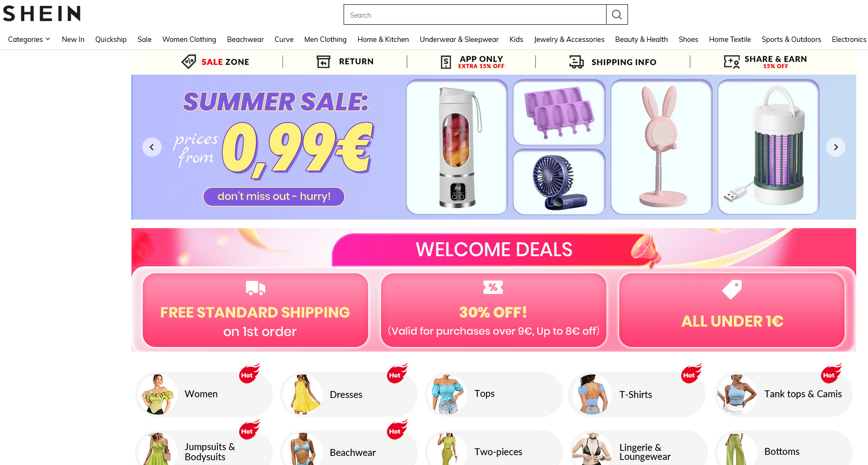Click the Return box icon
868x465 pixels.
(x=324, y=62)
